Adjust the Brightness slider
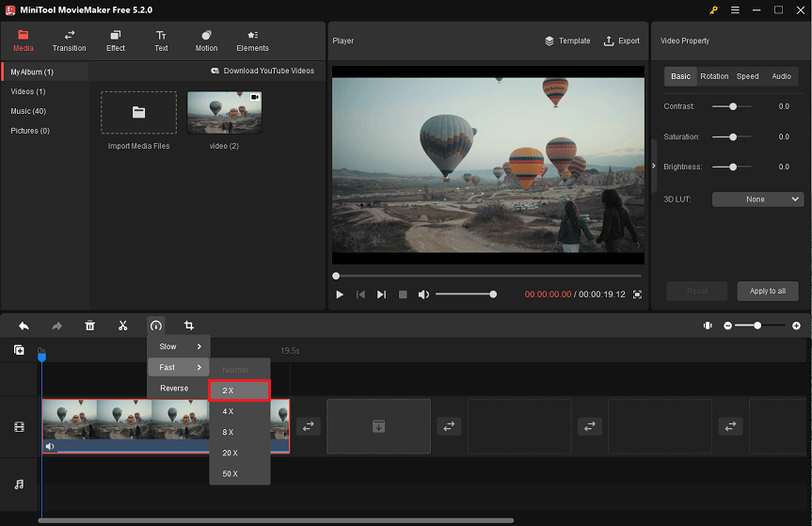812x526 pixels. click(x=732, y=167)
